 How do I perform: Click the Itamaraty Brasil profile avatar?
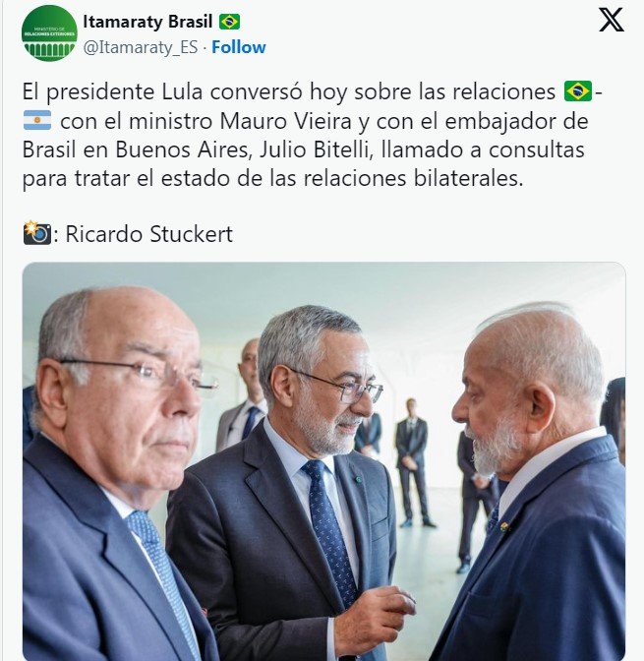(49, 33)
